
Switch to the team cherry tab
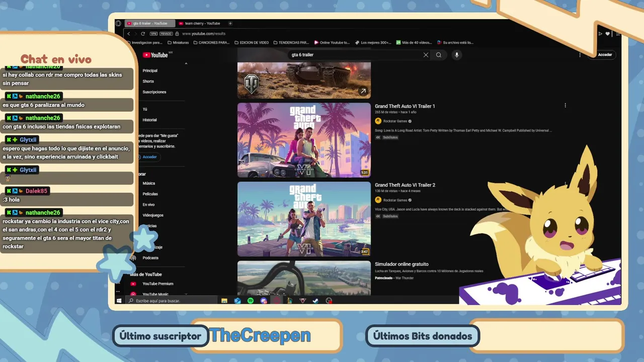click(202, 23)
